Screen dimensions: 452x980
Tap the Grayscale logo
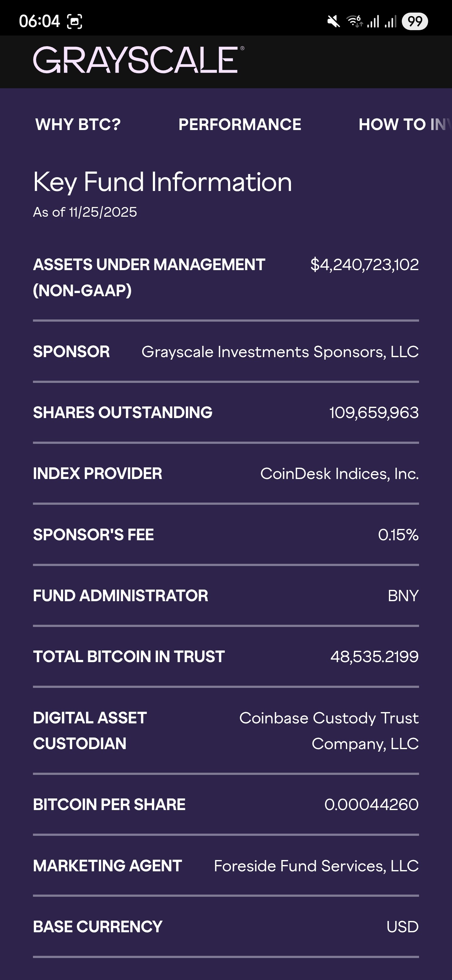(x=138, y=60)
